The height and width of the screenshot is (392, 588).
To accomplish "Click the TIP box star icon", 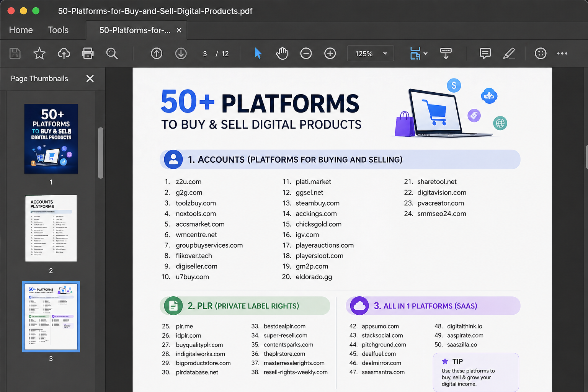I will click(445, 361).
